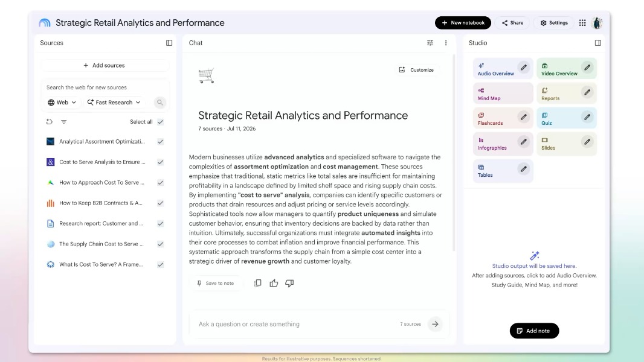Image resolution: width=644 pixels, height=362 pixels.
Task: Toggle the Select all checkbox
Action: [161, 122]
